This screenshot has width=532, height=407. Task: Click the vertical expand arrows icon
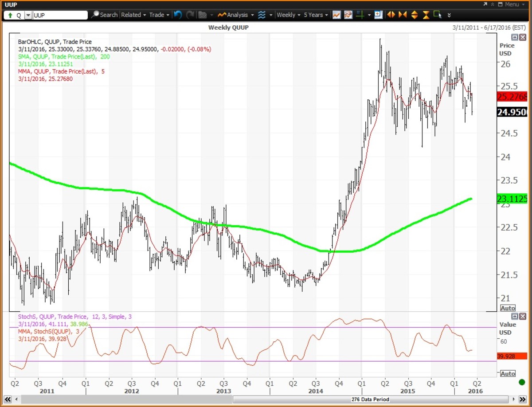click(414, 15)
